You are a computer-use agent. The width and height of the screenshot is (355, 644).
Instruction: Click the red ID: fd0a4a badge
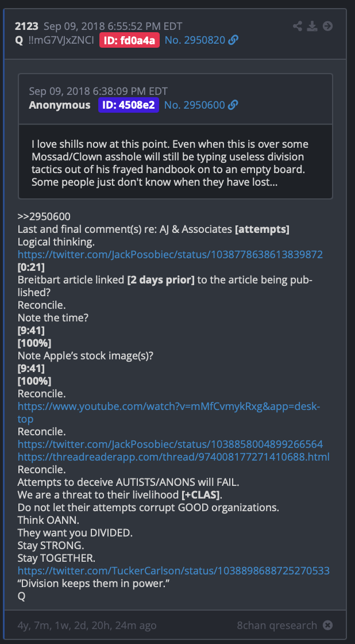(129, 40)
